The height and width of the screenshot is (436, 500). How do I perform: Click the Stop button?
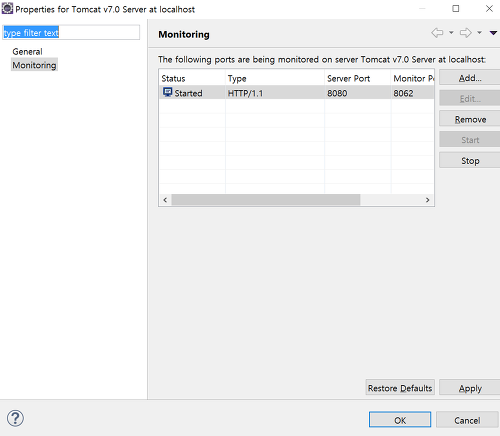[470, 160]
